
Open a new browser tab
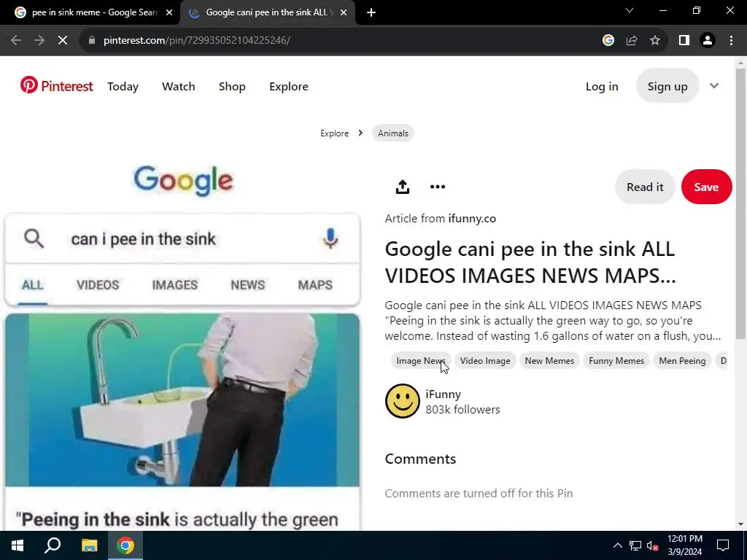click(x=371, y=12)
